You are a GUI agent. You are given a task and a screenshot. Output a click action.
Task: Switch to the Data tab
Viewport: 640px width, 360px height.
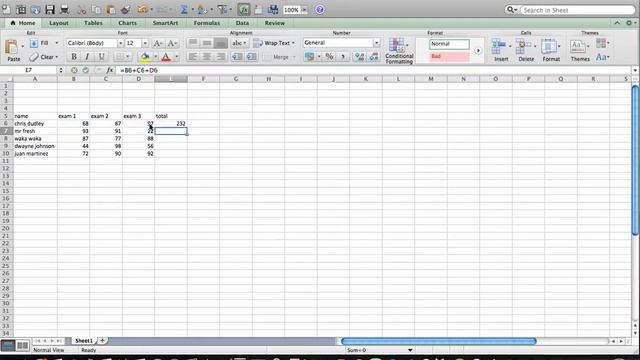tap(242, 23)
